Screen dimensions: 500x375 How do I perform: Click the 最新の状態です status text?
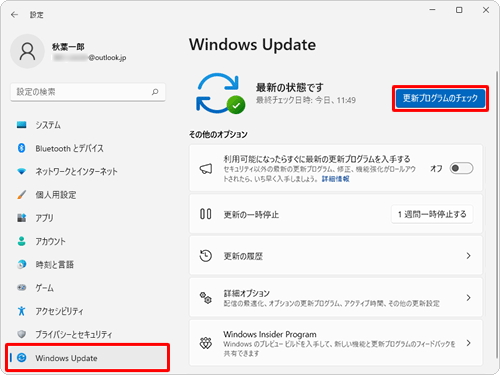click(290, 88)
